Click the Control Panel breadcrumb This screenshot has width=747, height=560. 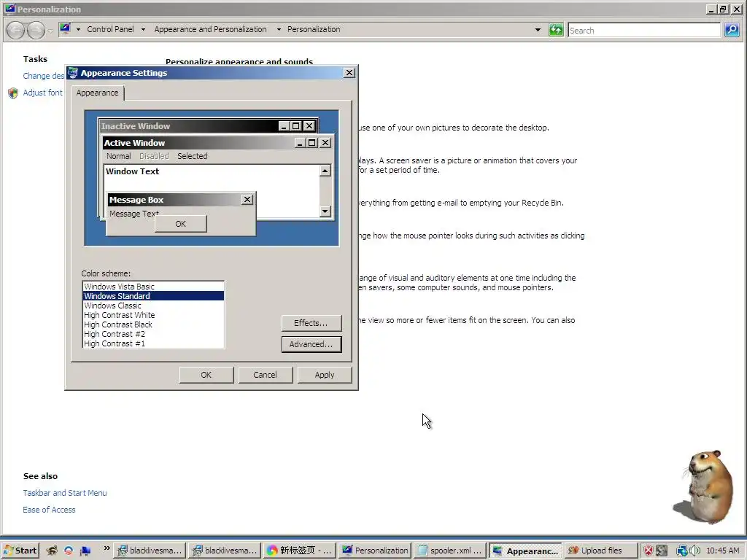pyautogui.click(x=111, y=29)
